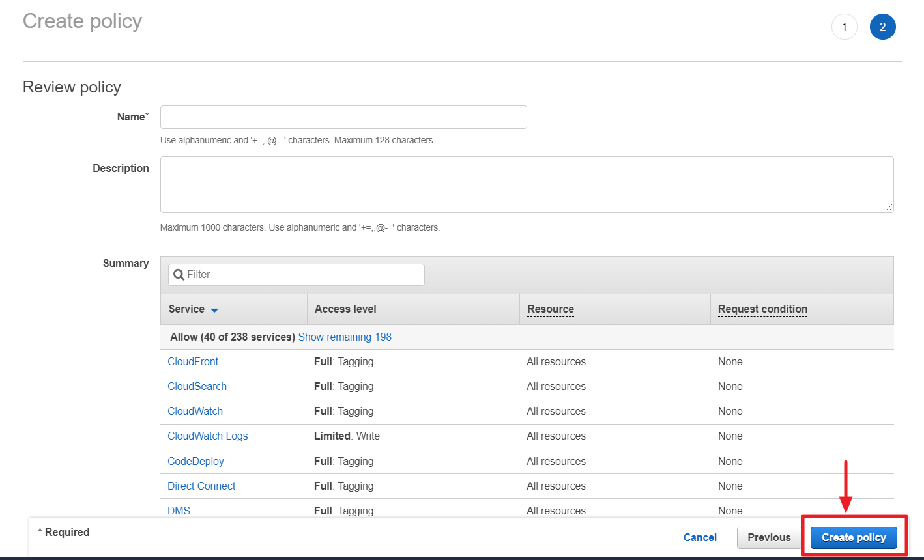The image size is (924, 560).
Task: Click the step 1 circle indicator
Action: tap(844, 27)
